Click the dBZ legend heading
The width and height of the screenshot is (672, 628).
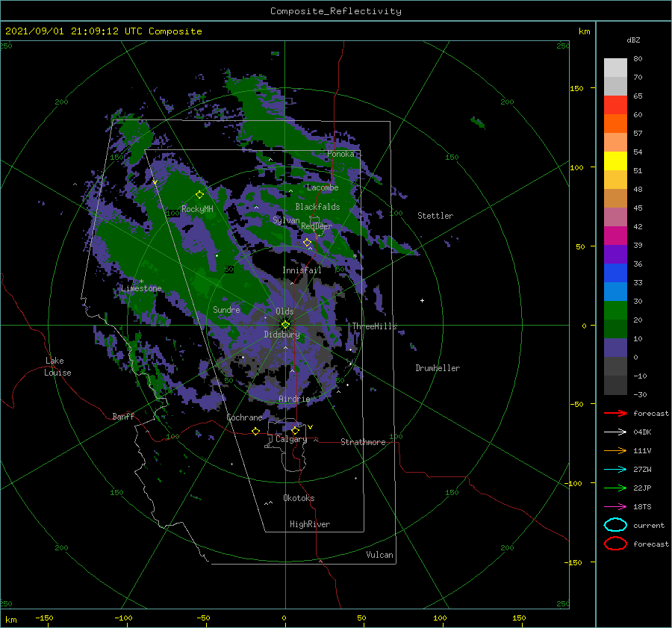tap(633, 40)
